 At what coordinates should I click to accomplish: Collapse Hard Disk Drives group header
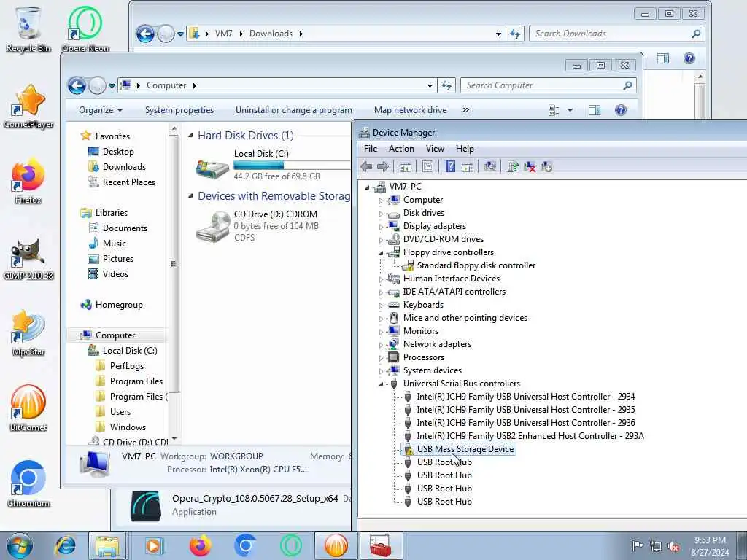pyautogui.click(x=190, y=136)
